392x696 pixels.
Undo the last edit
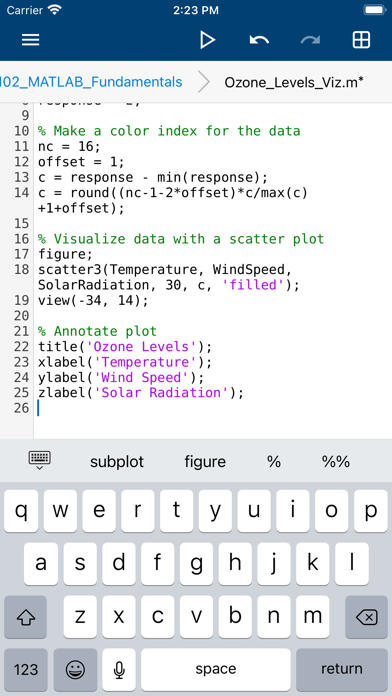(259, 40)
